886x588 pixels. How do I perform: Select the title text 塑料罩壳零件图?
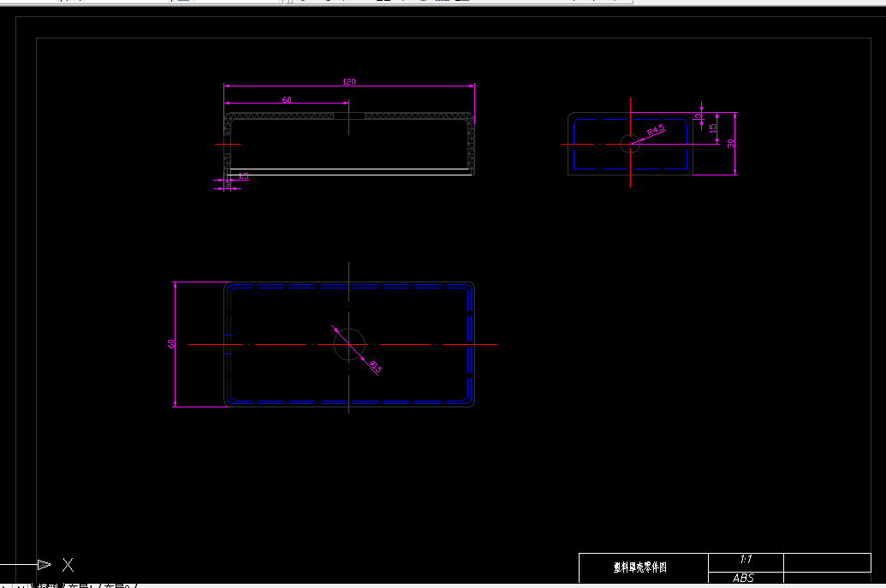coord(640,567)
